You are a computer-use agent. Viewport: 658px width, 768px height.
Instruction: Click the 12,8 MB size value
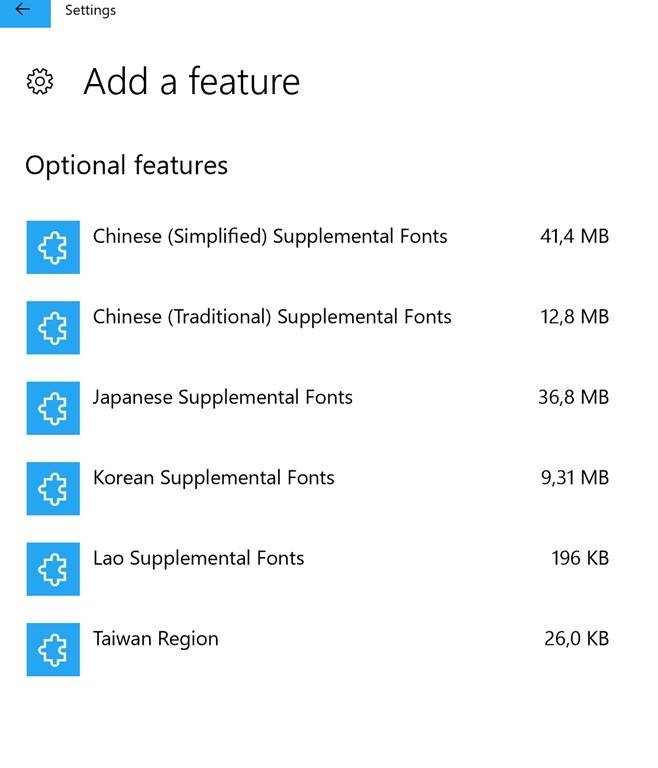[x=574, y=317]
